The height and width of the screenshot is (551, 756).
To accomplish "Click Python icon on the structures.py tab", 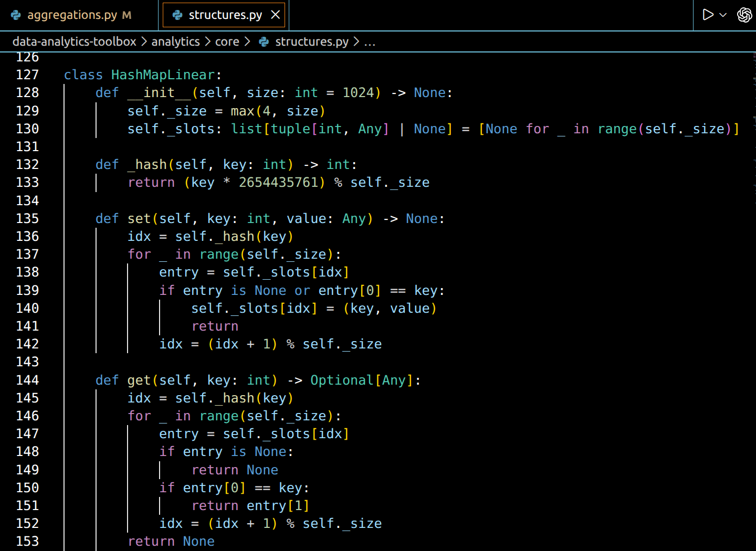I will (177, 15).
